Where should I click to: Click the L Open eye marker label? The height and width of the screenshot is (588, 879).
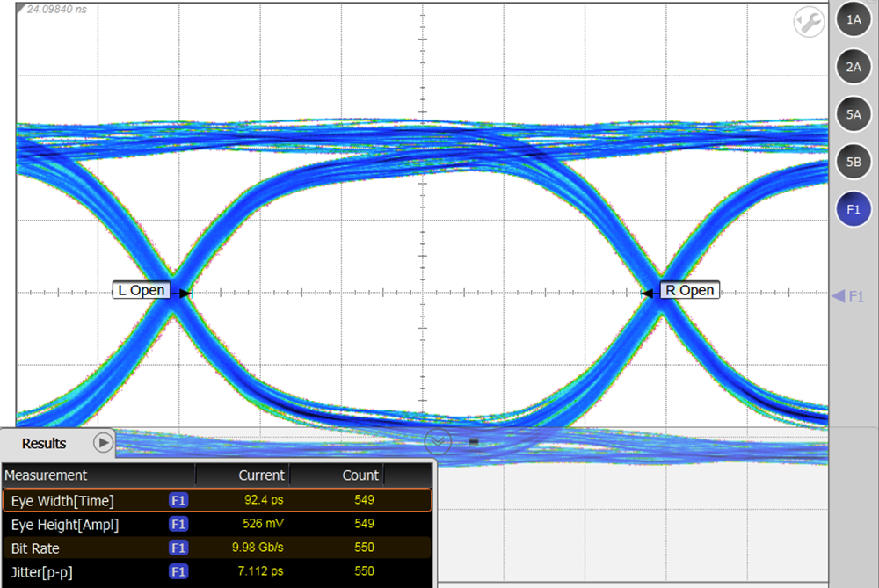(142, 290)
